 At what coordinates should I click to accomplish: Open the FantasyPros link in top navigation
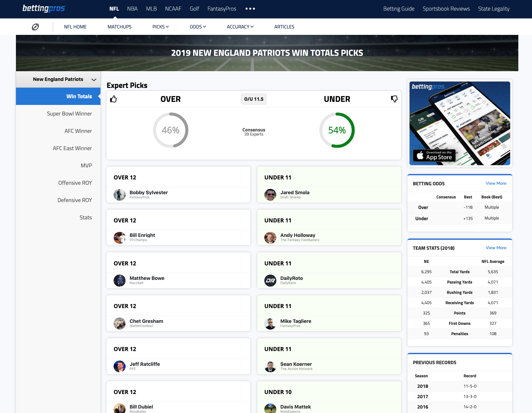click(222, 9)
